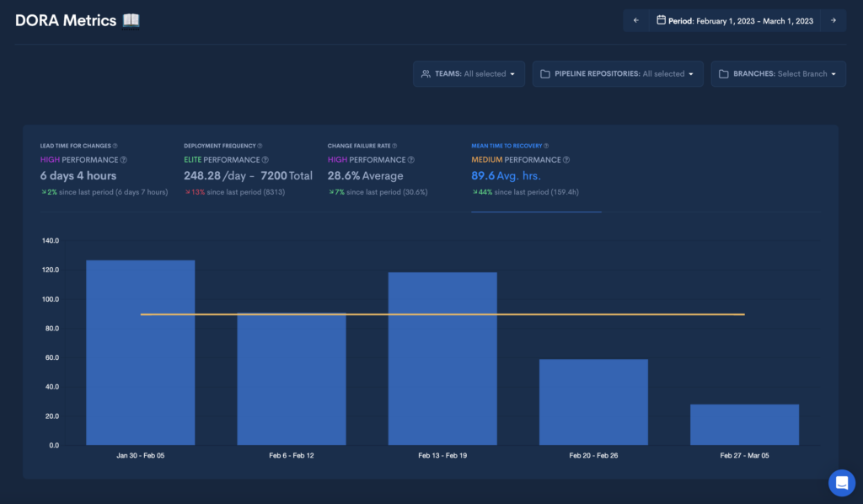Click info icon beside HIGH PERFORMANCE under Lead Time
The height and width of the screenshot is (504, 863).
[123, 159]
